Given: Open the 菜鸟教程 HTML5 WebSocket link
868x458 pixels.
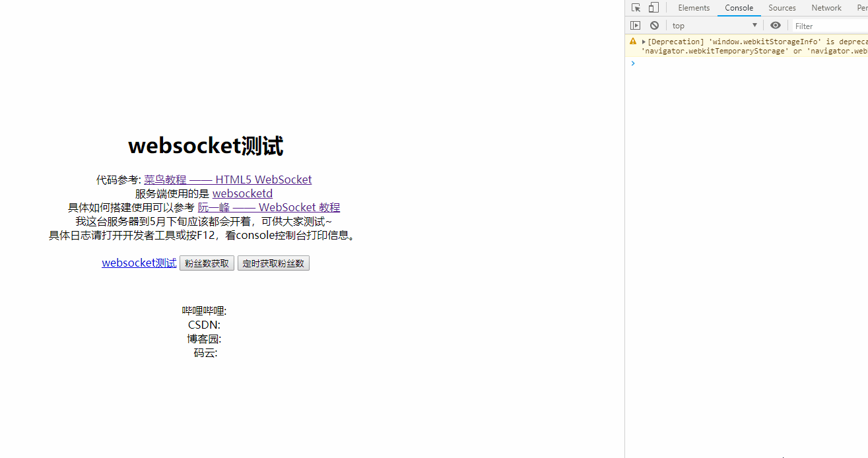Looking at the screenshot, I should [228, 180].
